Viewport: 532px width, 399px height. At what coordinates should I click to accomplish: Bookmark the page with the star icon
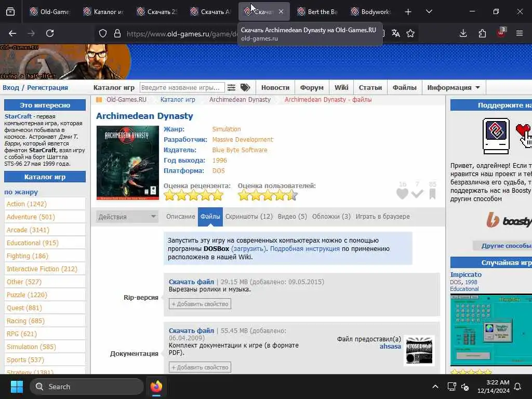pyautogui.click(x=410, y=33)
